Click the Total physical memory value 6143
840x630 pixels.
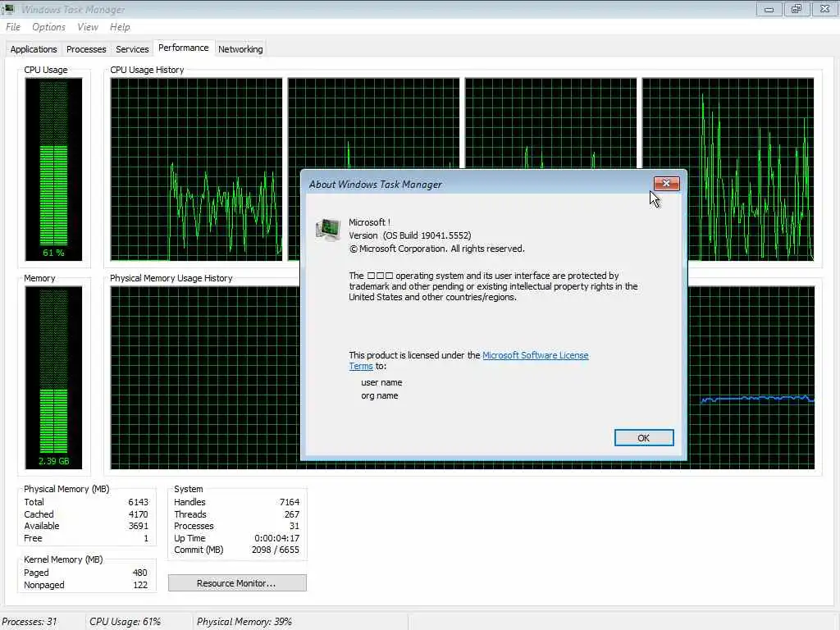click(x=138, y=502)
